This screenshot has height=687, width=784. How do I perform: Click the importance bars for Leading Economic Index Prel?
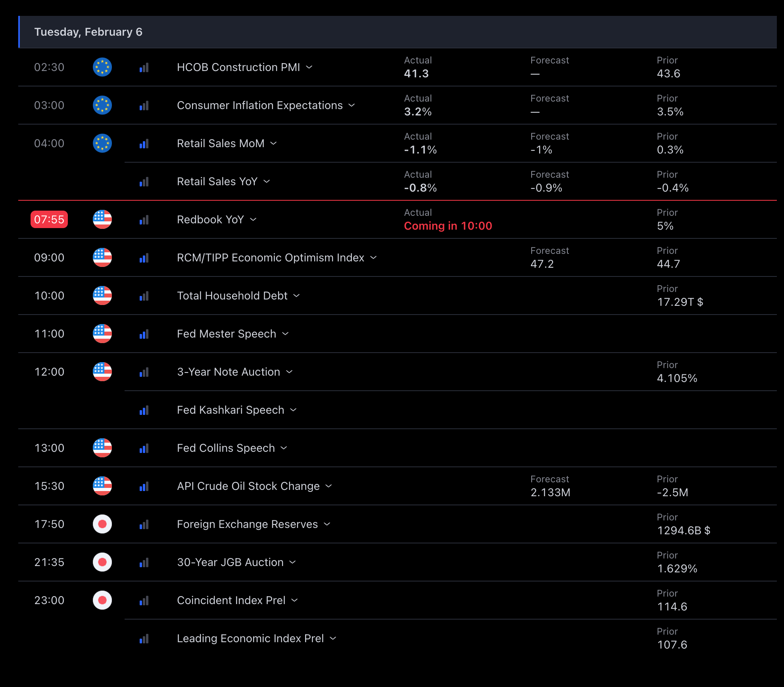click(x=144, y=639)
